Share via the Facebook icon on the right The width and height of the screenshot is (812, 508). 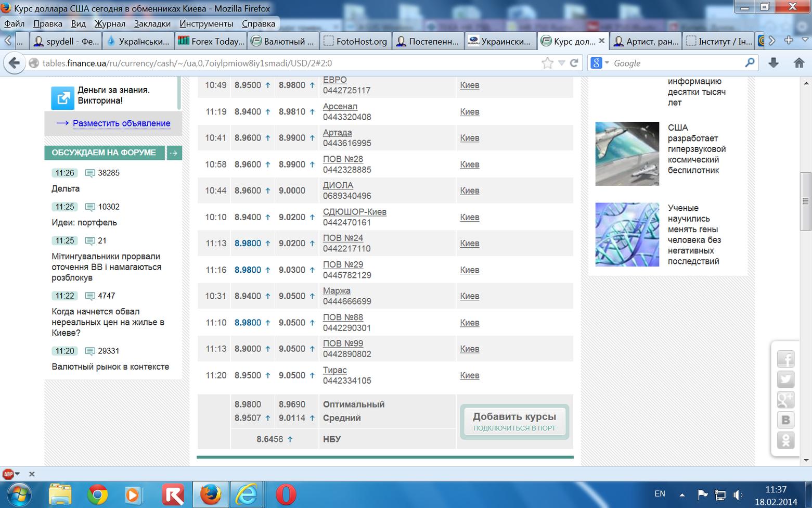[785, 359]
